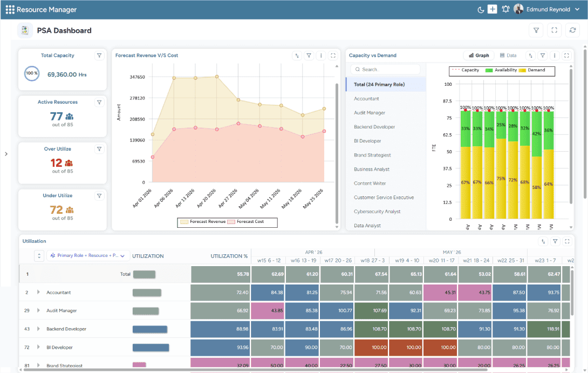Viewport: 588px width, 373px height.
Task: Sort the Capacity vs Demand widget
Action: coord(530,56)
